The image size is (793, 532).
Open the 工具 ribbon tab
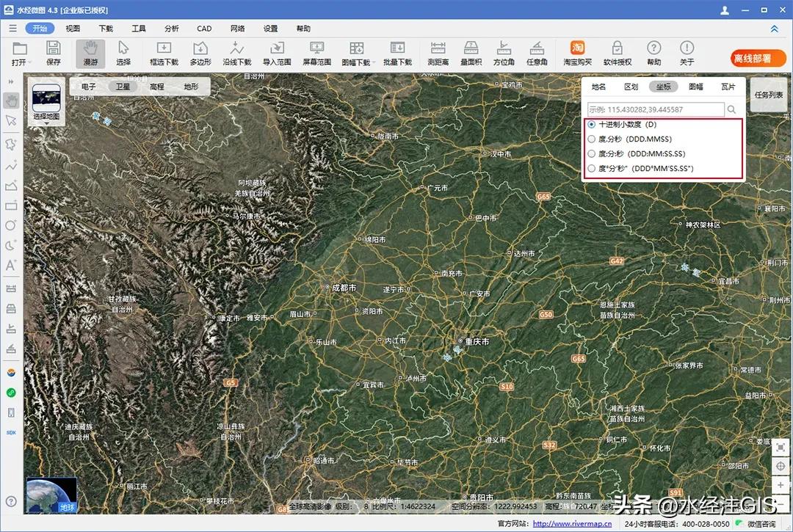[139, 29]
